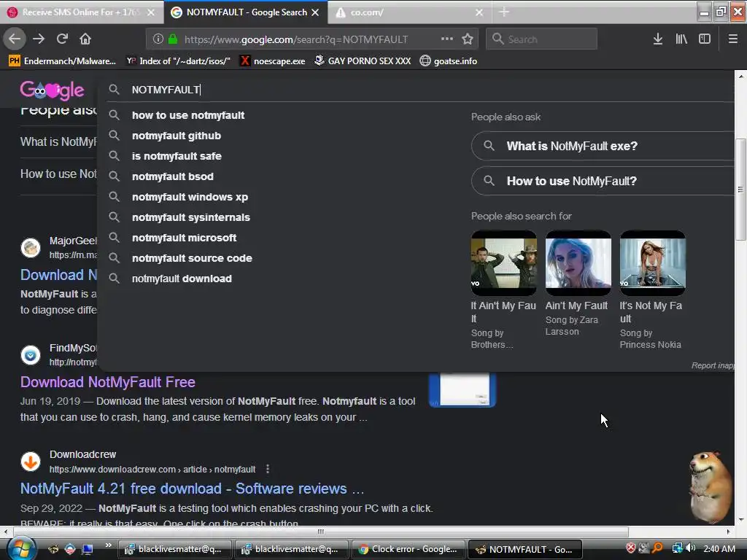Bookmark this page with the star
This screenshot has width=747, height=560.
[468, 39]
